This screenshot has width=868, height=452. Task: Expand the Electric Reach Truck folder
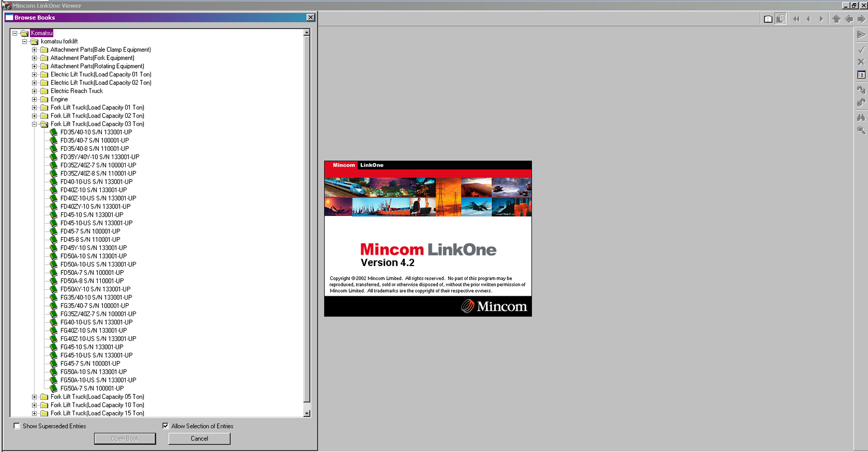[x=34, y=91]
